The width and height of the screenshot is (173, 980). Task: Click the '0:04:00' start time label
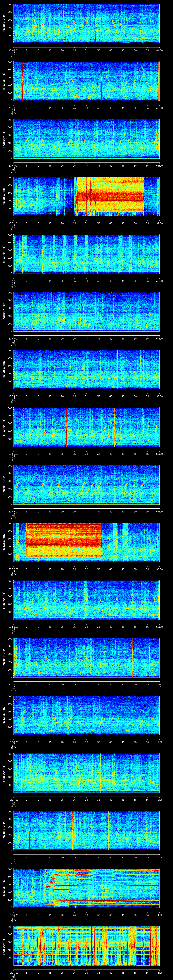pos(14,972)
